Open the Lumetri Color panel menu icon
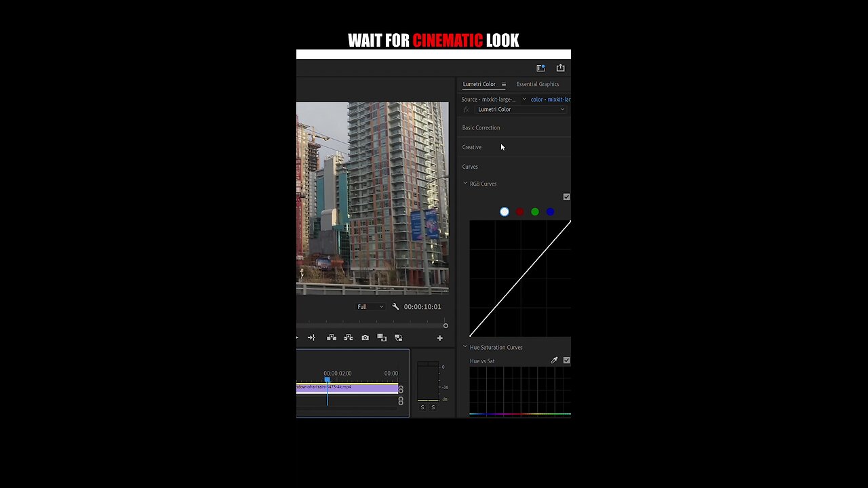868x488 pixels. coord(503,85)
